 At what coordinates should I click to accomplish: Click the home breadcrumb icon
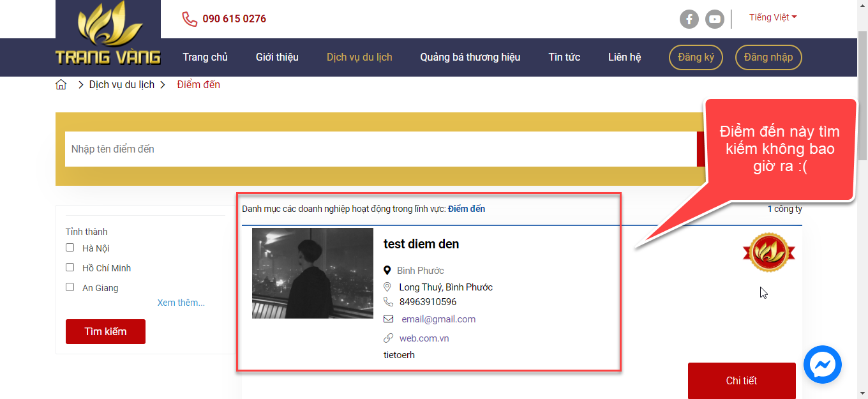pos(61,85)
